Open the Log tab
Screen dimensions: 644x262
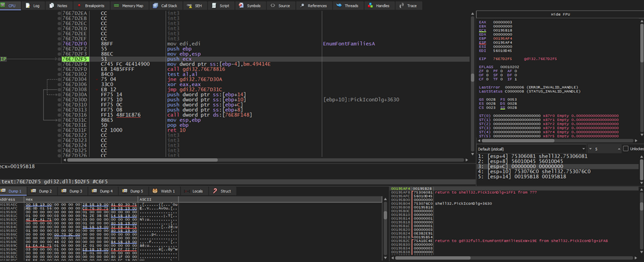(x=32, y=6)
